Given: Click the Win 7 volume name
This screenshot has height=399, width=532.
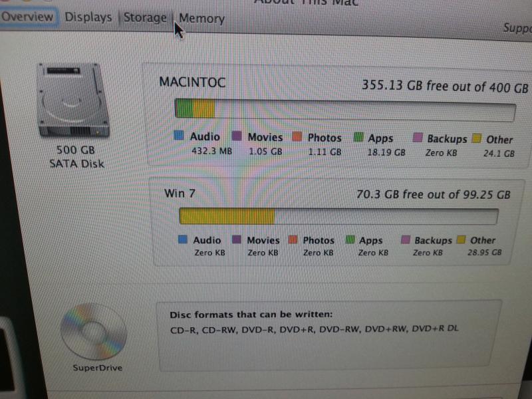Looking at the screenshot, I should click(x=180, y=194).
